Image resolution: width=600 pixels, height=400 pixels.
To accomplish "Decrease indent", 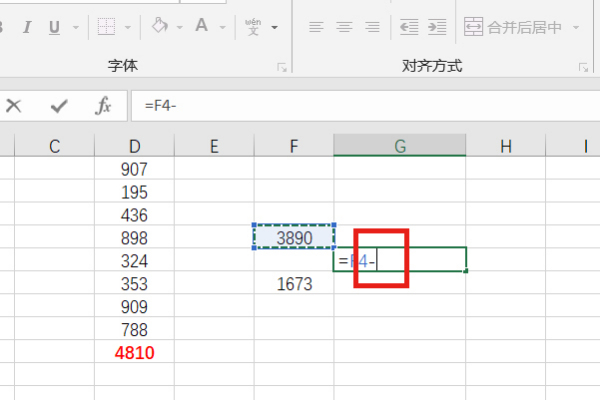I will click(409, 27).
